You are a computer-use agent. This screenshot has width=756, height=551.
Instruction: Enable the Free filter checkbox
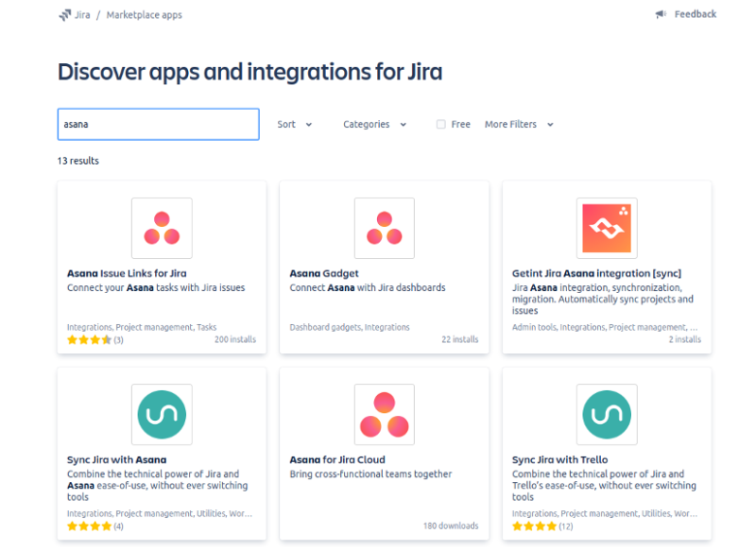[x=439, y=124]
